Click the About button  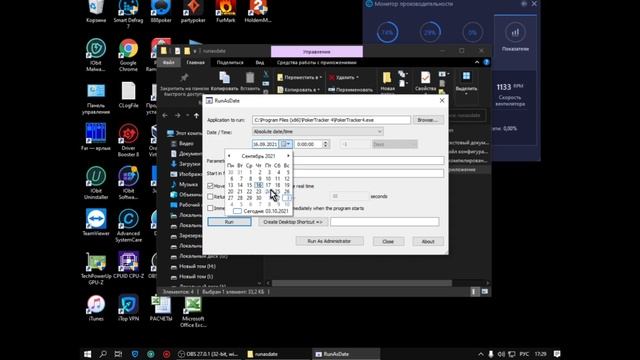coord(428,242)
